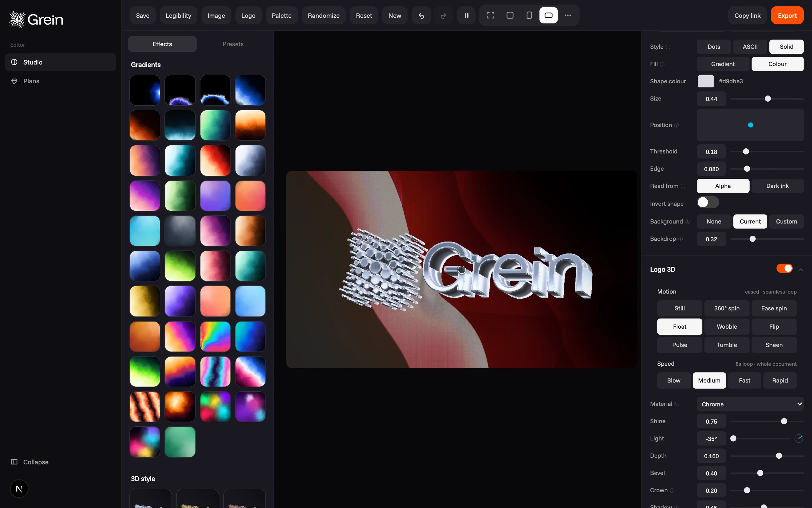Select the 360° spin motion
This screenshot has width=812, height=508.
point(727,308)
